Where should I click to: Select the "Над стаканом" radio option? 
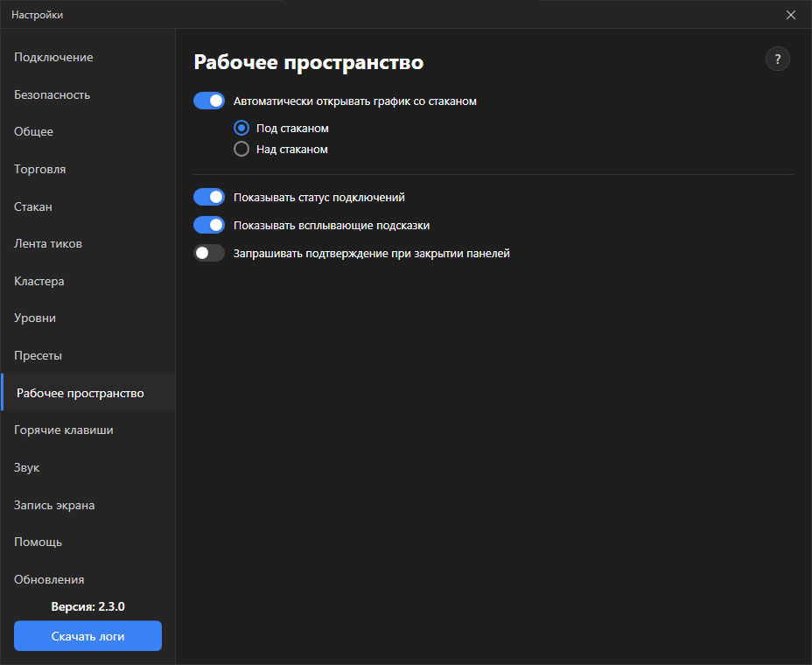pyautogui.click(x=241, y=149)
